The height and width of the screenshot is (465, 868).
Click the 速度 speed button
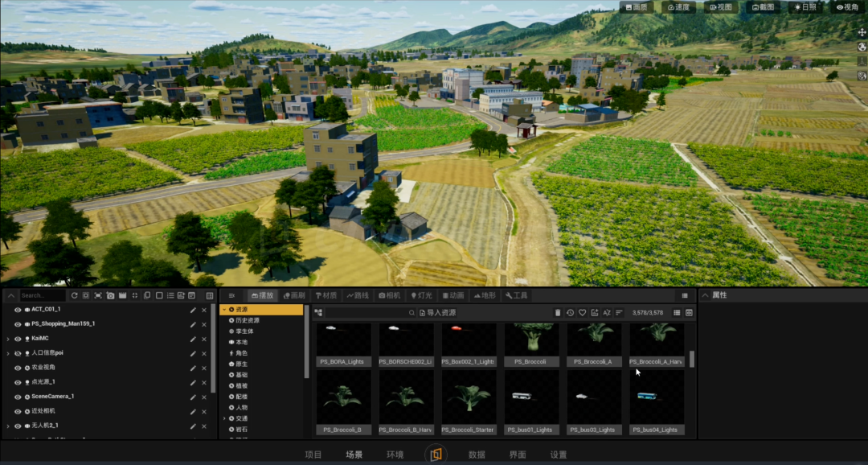click(678, 7)
